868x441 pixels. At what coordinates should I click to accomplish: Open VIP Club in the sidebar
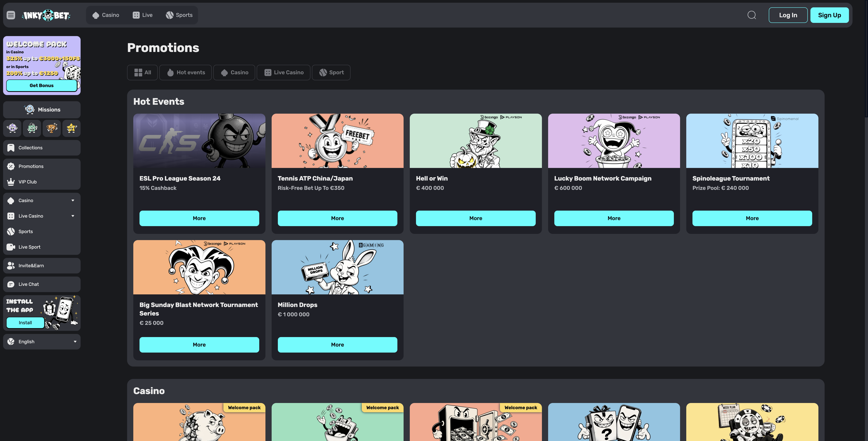tap(42, 182)
